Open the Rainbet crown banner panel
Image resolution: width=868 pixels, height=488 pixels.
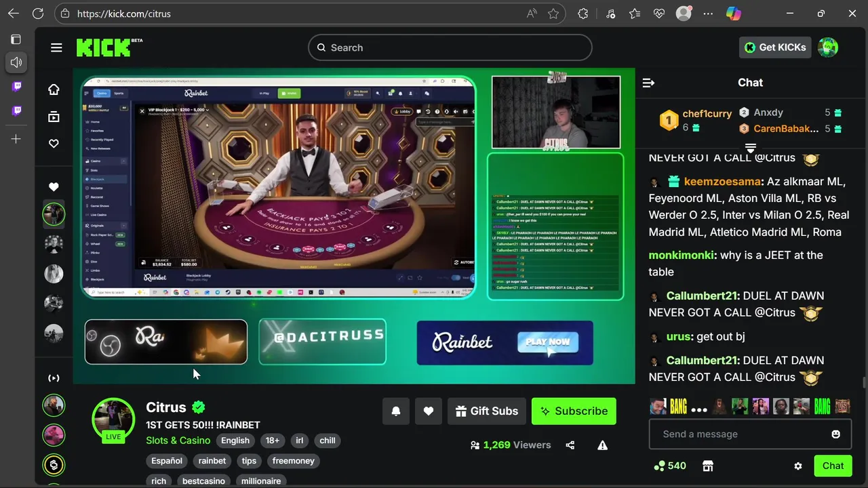coord(166,342)
